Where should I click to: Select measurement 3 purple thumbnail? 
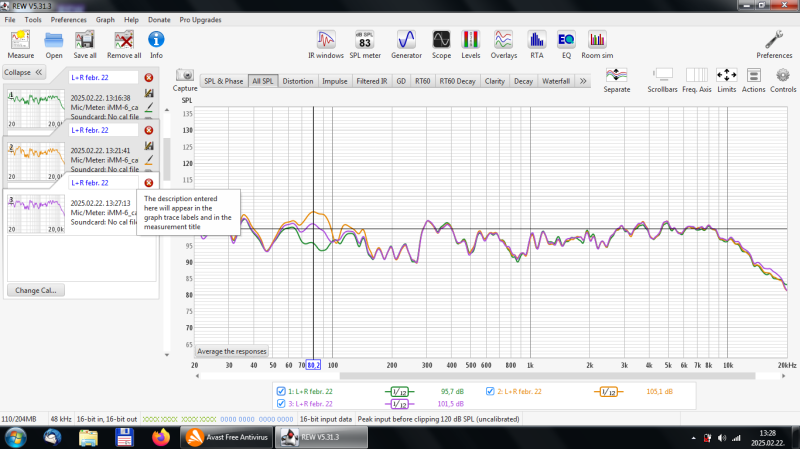[x=36, y=214]
